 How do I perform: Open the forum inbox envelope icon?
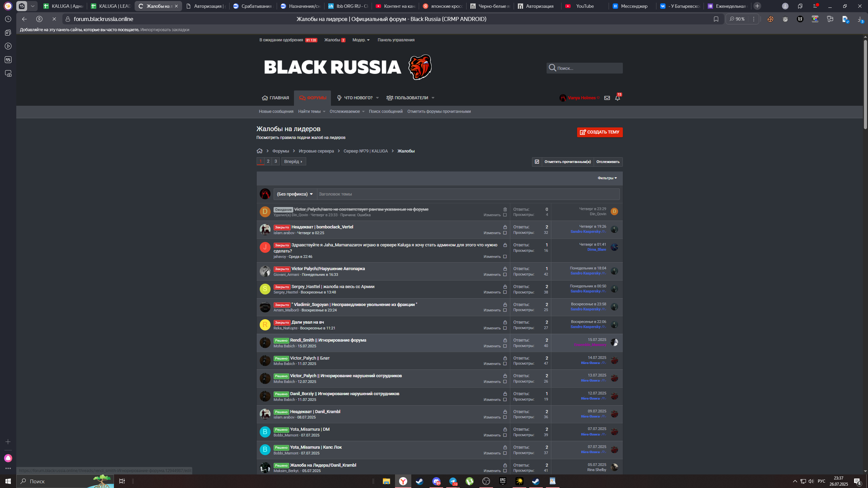click(x=607, y=98)
